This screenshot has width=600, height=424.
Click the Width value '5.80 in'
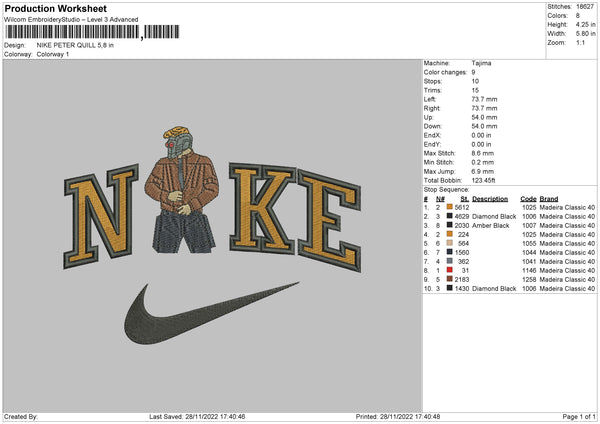pyautogui.click(x=585, y=34)
